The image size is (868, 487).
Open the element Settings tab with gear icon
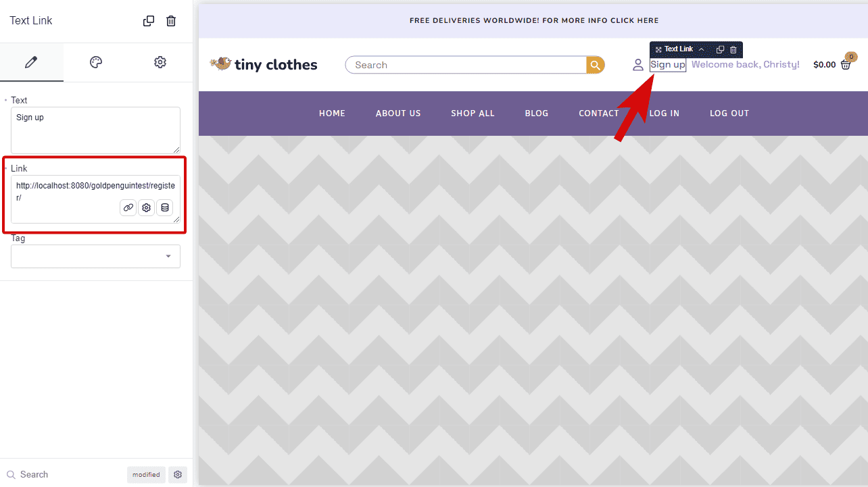click(x=160, y=62)
